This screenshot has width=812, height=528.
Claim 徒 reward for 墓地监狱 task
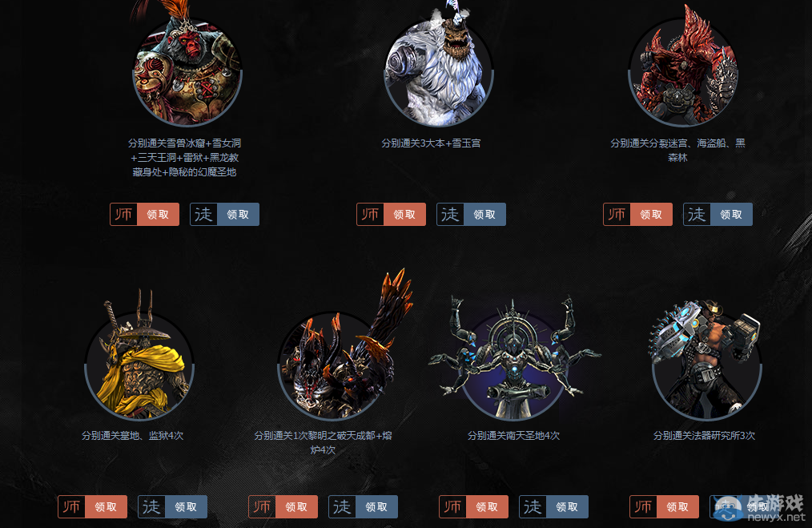pyautogui.click(x=172, y=506)
